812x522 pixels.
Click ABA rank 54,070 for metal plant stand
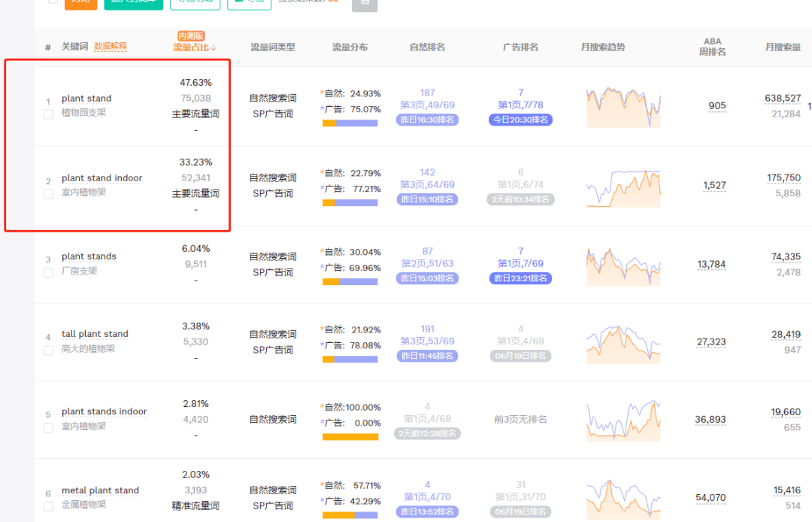pos(710,498)
